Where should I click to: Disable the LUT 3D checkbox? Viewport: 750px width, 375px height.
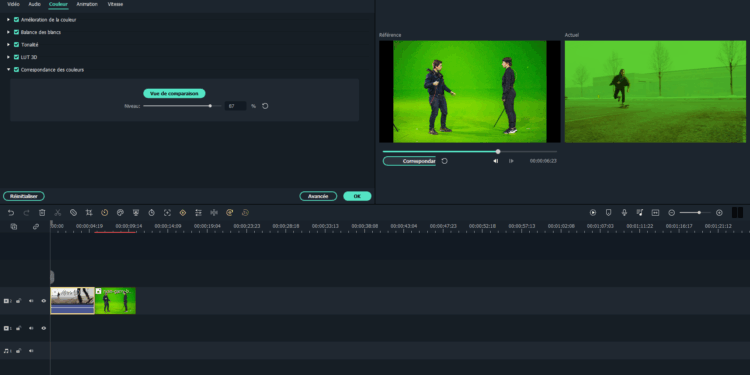click(16, 57)
